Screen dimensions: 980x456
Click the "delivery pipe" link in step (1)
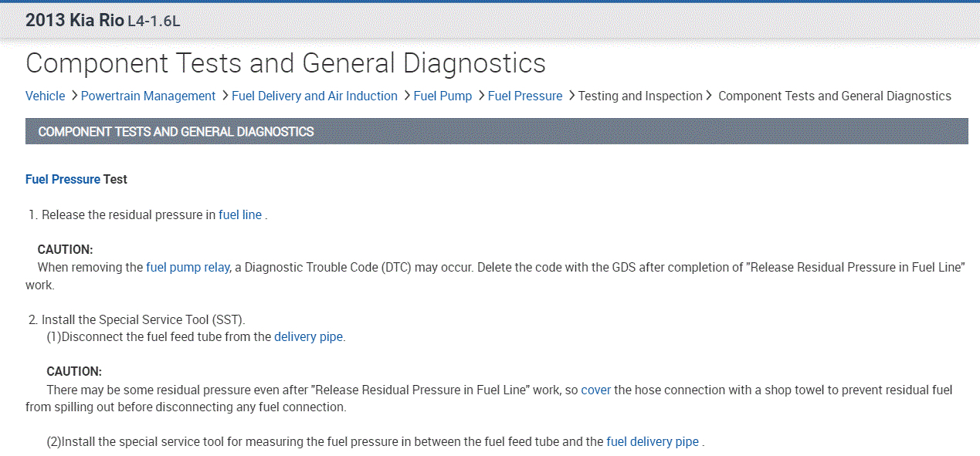308,336
